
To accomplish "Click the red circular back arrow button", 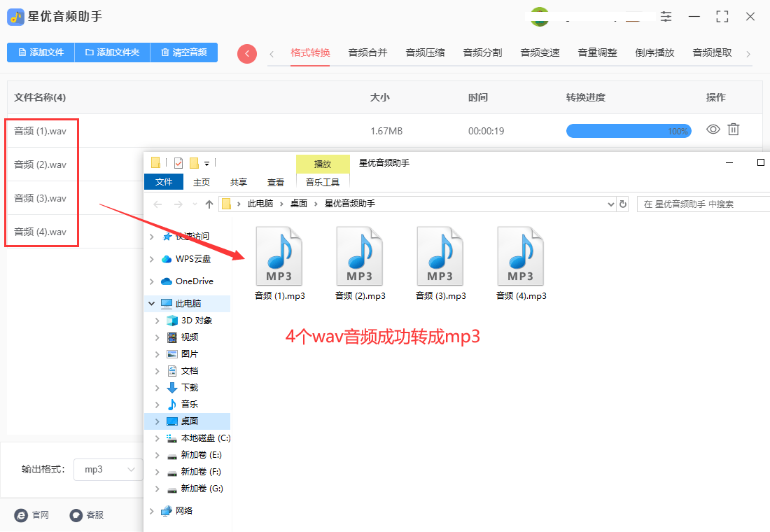I will [247, 53].
